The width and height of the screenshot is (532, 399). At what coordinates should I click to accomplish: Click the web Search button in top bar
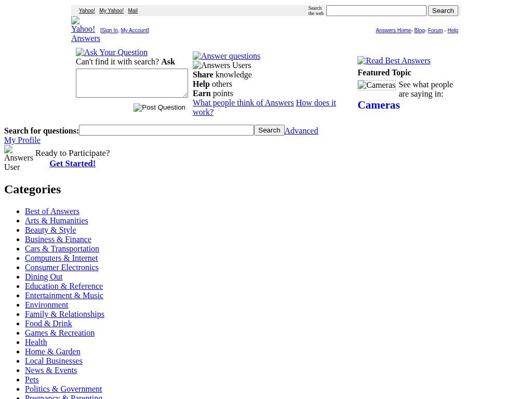[443, 10]
